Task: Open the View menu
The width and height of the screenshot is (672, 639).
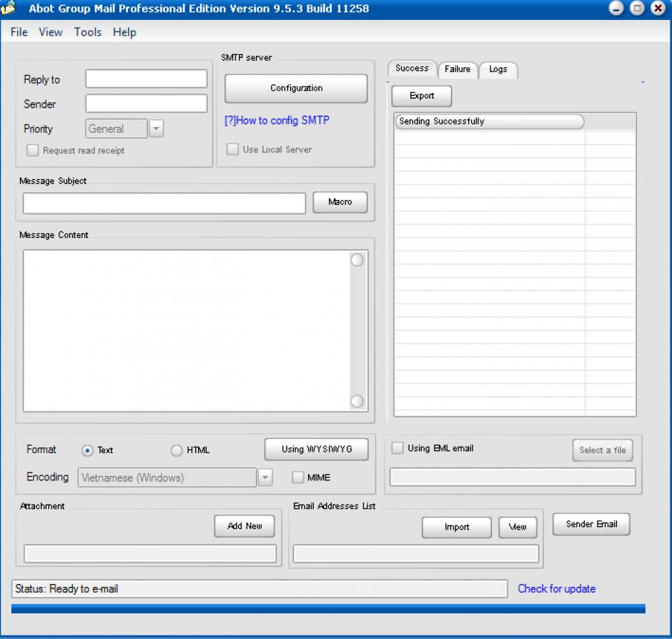Action: [x=51, y=32]
